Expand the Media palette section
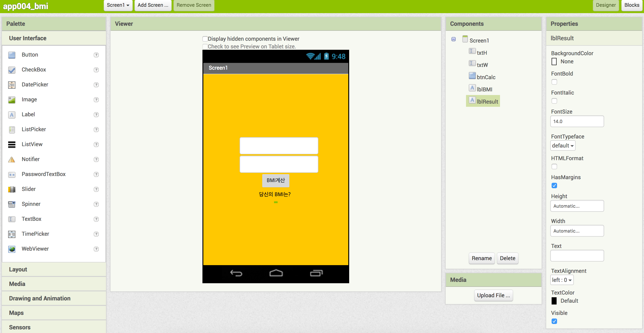Image resolution: width=644 pixels, height=333 pixels. click(54, 284)
